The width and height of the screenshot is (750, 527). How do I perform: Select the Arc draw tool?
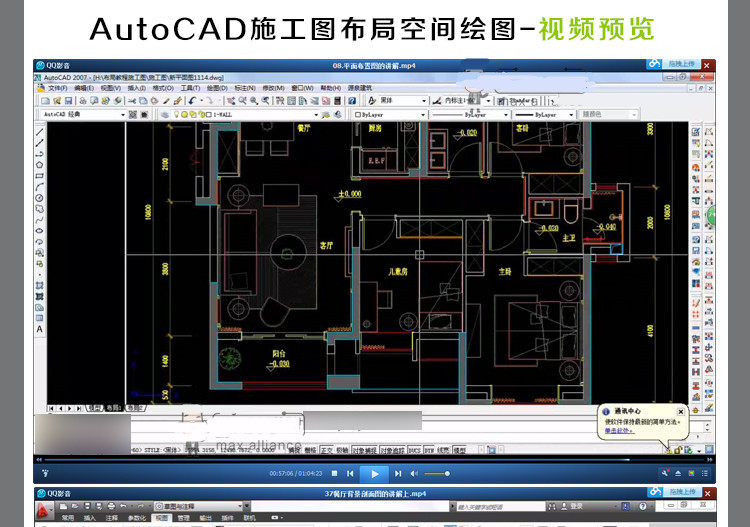pyautogui.click(x=40, y=187)
